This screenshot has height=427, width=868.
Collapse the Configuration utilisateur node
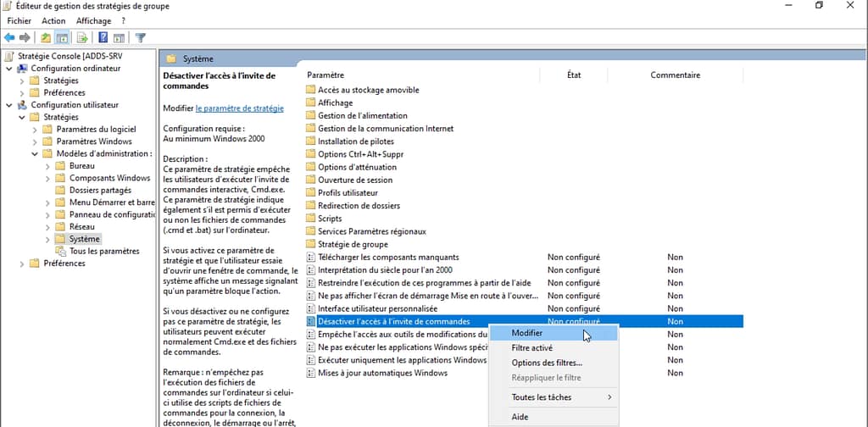coord(9,105)
